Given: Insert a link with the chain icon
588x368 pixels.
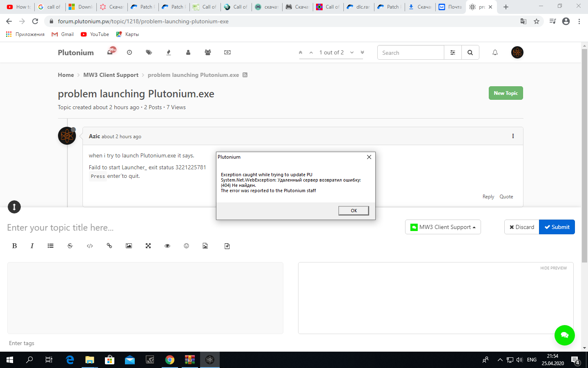Looking at the screenshot, I should pos(109,246).
